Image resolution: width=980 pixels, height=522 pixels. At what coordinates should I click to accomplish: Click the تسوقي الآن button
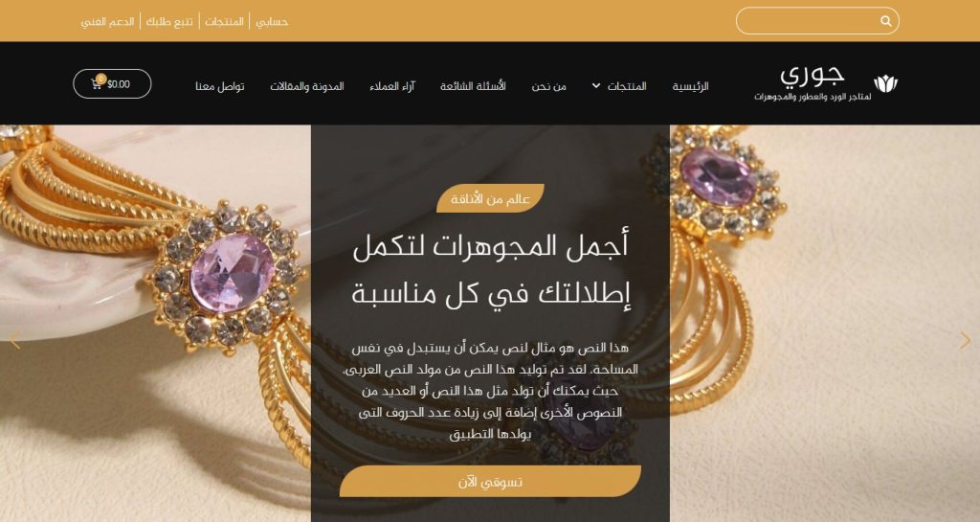[491, 482]
